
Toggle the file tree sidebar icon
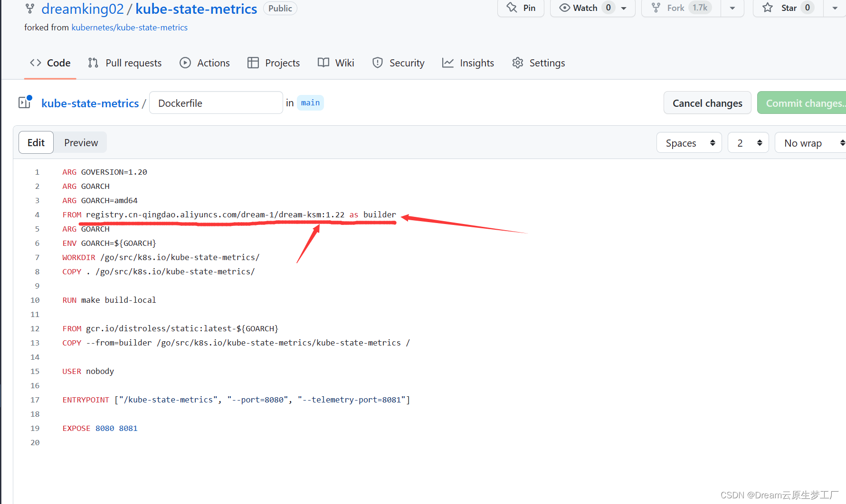coord(25,102)
